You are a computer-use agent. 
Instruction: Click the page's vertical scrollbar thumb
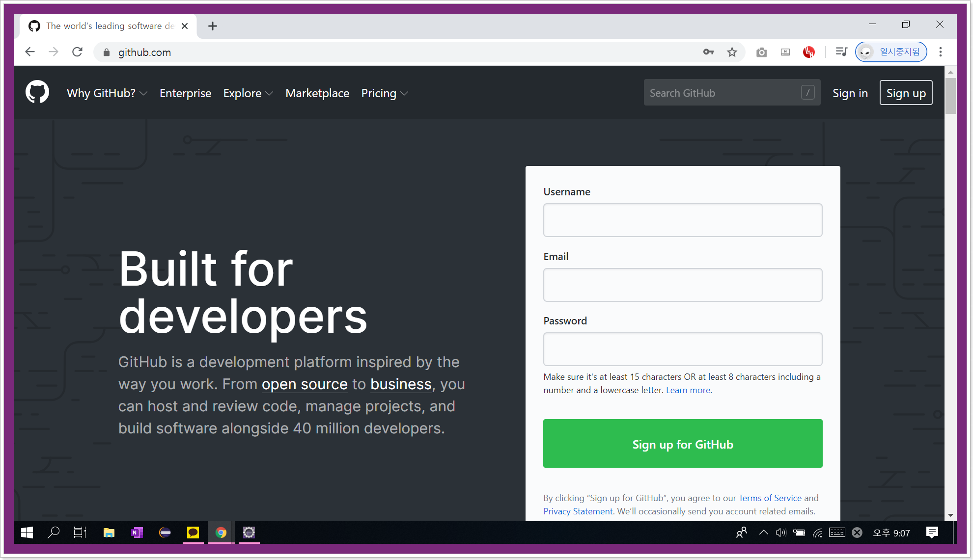(950, 96)
